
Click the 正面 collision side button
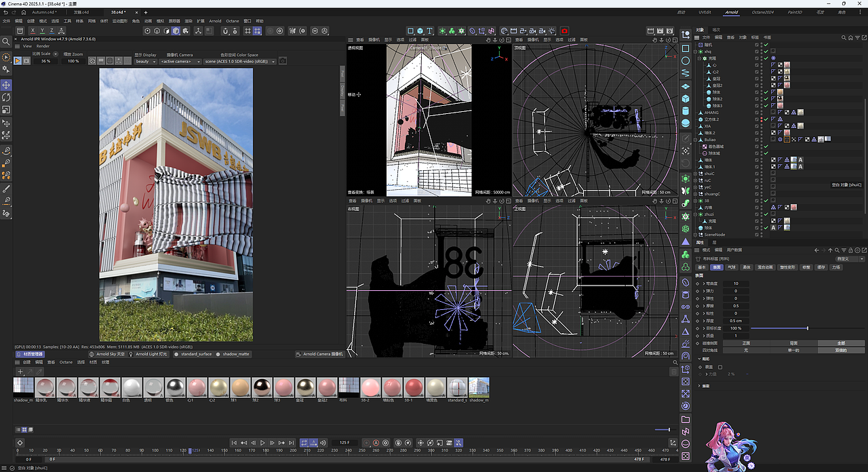pos(745,343)
